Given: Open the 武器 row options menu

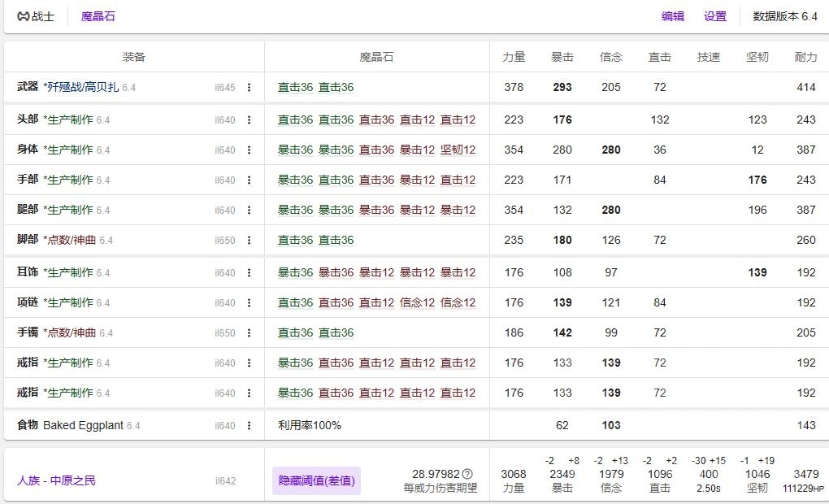Looking at the screenshot, I should pos(250,87).
